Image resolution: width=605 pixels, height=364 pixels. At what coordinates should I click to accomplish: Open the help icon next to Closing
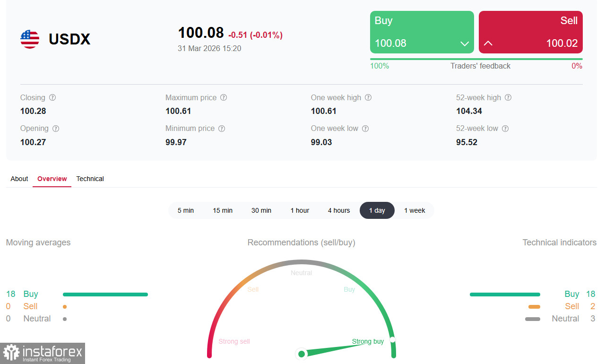tap(52, 97)
